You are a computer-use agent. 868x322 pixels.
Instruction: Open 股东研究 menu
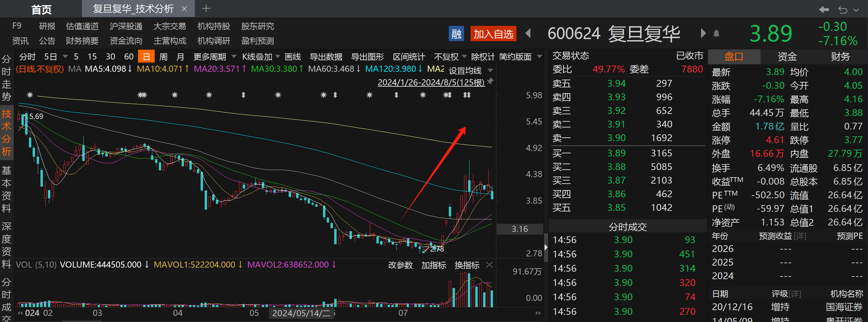258,26
